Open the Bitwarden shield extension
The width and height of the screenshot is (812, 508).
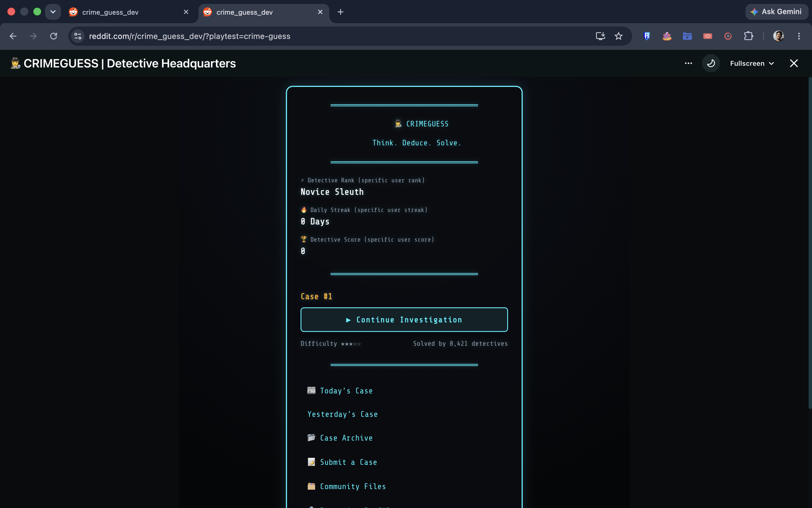click(646, 36)
